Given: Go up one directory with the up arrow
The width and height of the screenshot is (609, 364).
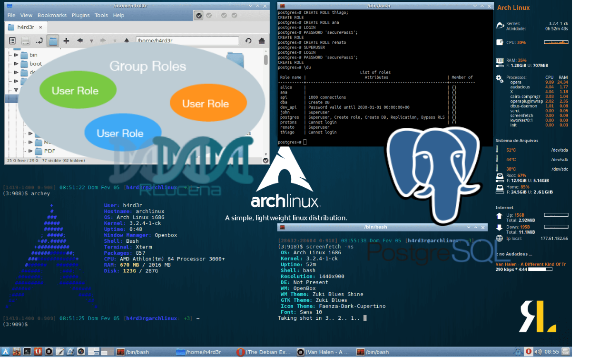Looking at the screenshot, I should coord(126,41).
